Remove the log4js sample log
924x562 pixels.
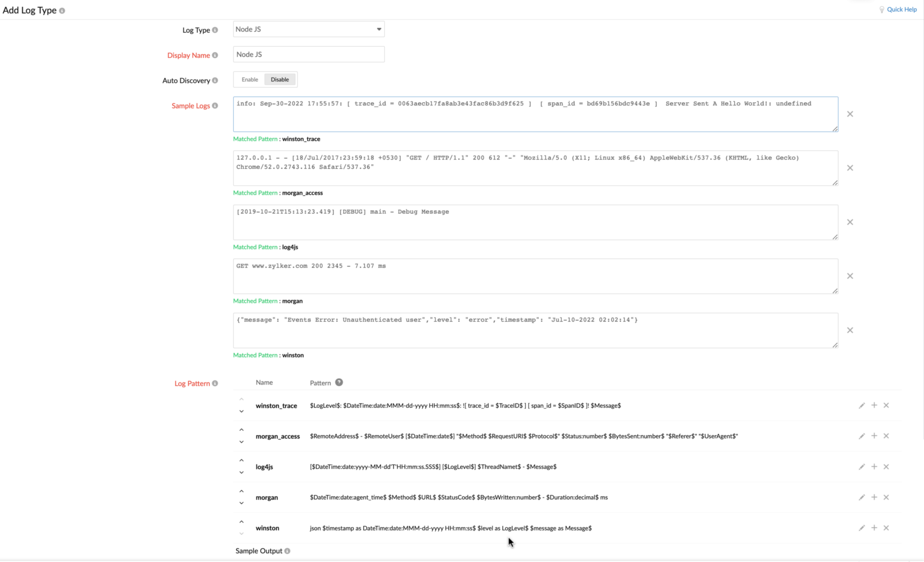850,222
